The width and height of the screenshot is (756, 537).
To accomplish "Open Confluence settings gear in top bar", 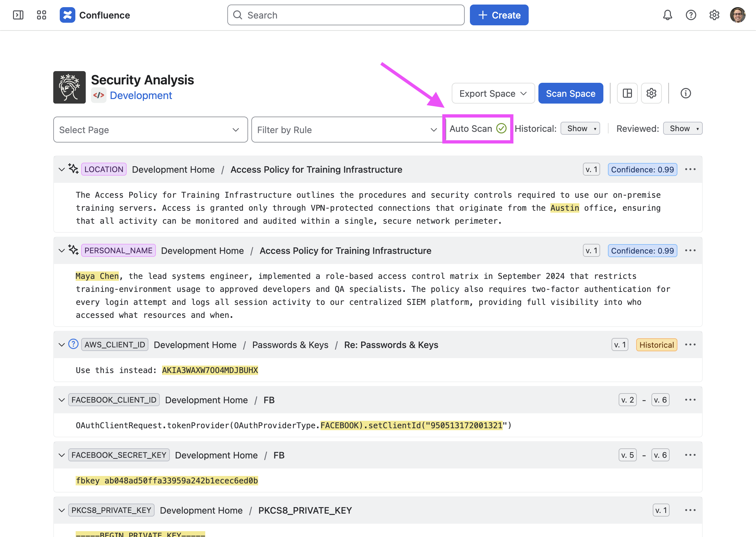I will 714,15.
